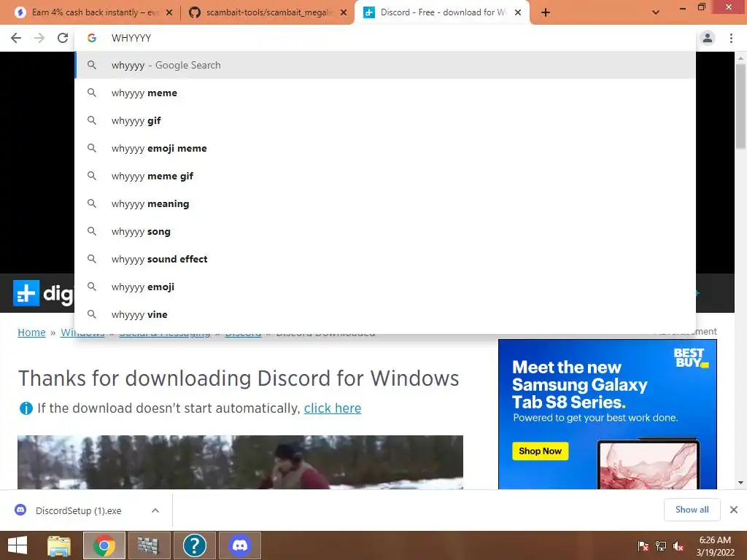
Task: Open Discord from the taskbar
Action: (239, 545)
